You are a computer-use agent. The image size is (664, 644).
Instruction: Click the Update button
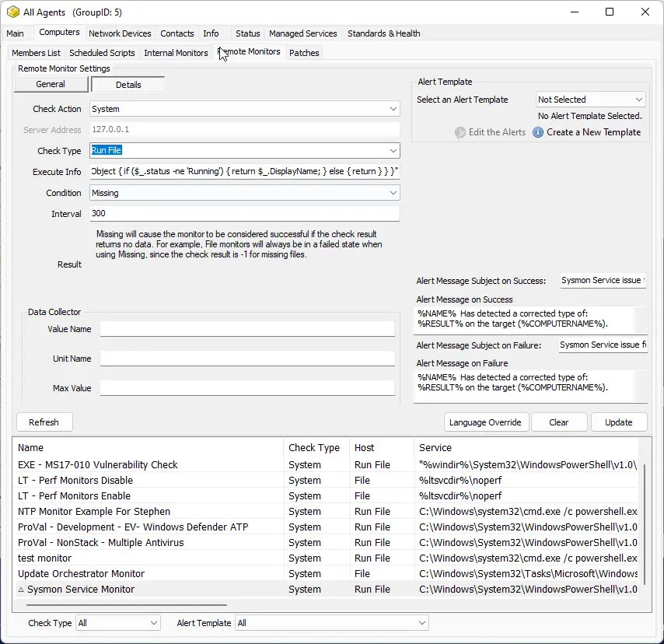click(x=619, y=422)
